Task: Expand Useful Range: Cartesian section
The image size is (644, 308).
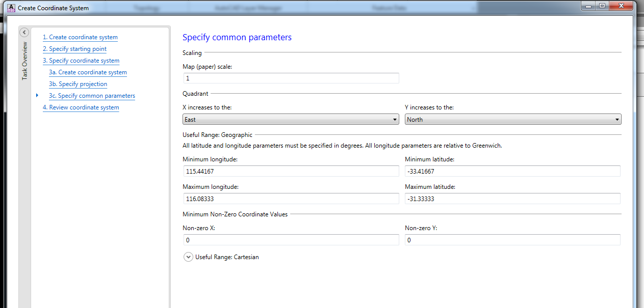Action: point(188,257)
